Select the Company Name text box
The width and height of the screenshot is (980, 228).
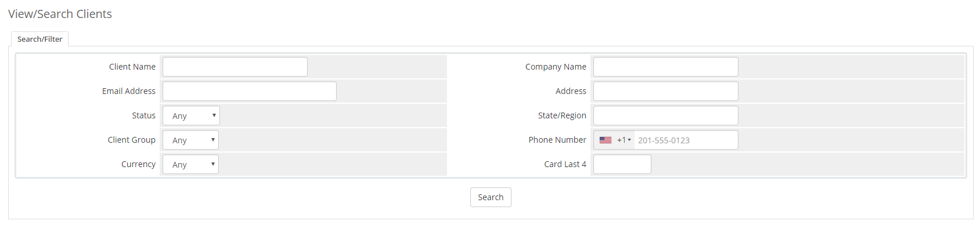click(666, 67)
